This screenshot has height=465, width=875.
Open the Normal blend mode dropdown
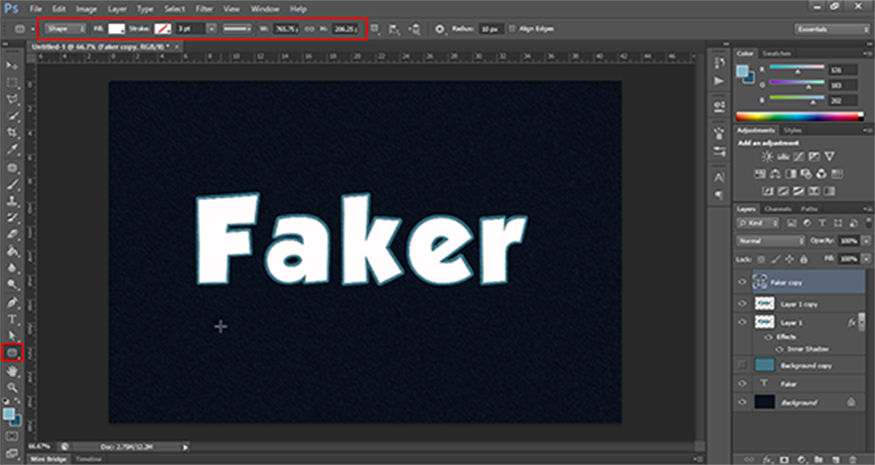point(770,241)
